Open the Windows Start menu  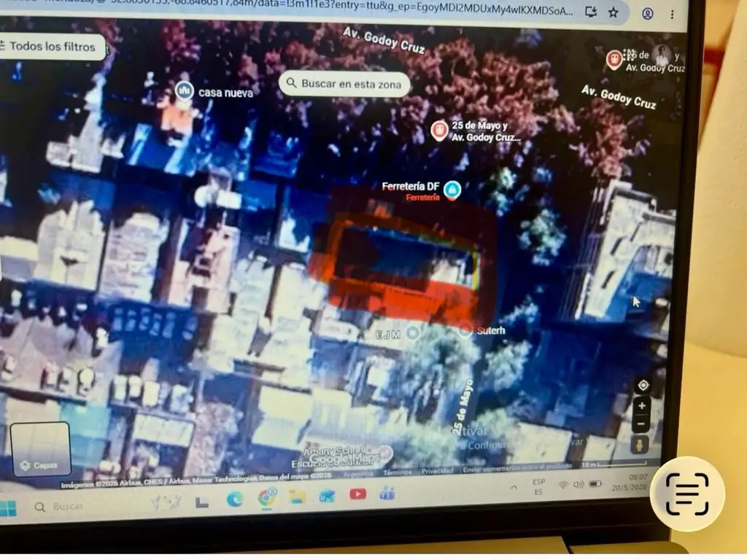pos(7,508)
